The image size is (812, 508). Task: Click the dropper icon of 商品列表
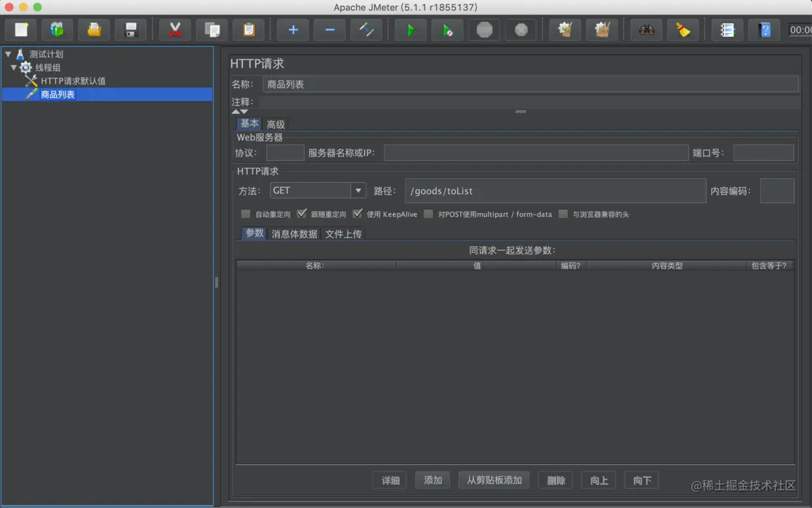point(31,94)
